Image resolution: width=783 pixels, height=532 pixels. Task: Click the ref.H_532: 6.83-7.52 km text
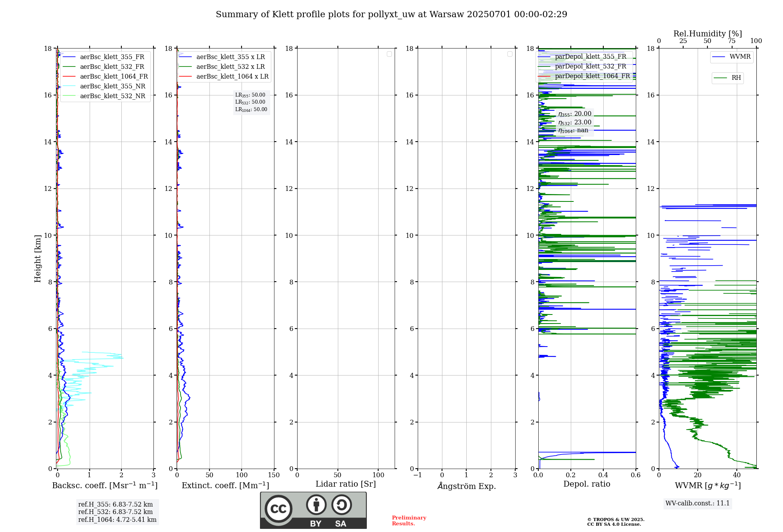(x=115, y=512)
